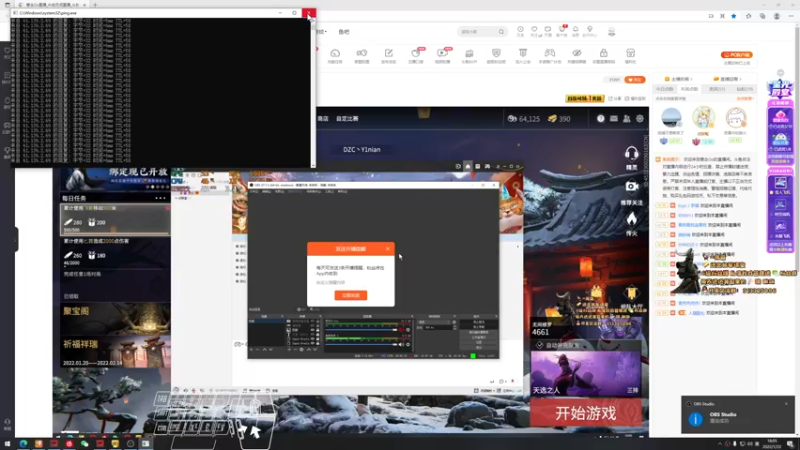Click the magnifier search icon in Douyu header

[x=502, y=32]
